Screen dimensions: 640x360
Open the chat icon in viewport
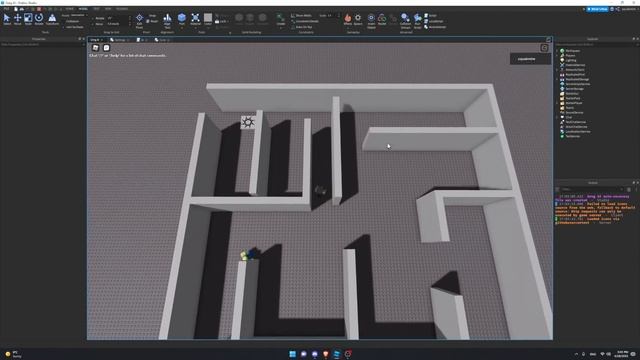[x=107, y=48]
